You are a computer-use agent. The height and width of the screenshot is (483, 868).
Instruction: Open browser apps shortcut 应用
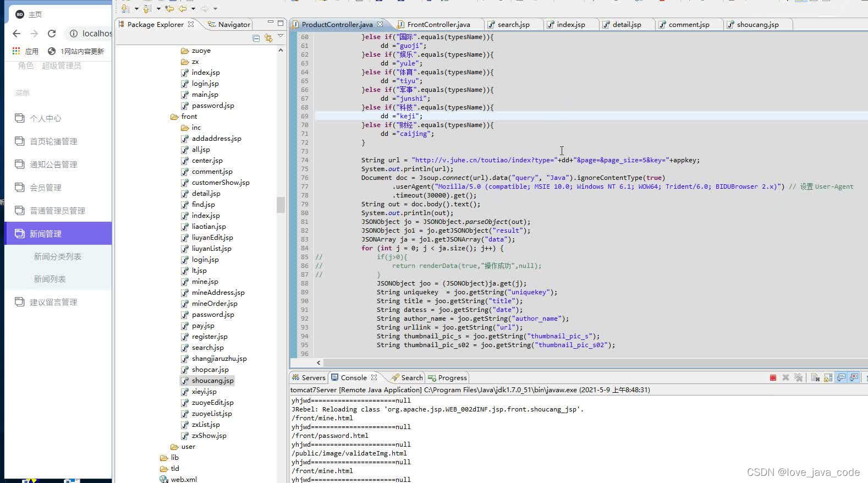tap(25, 51)
